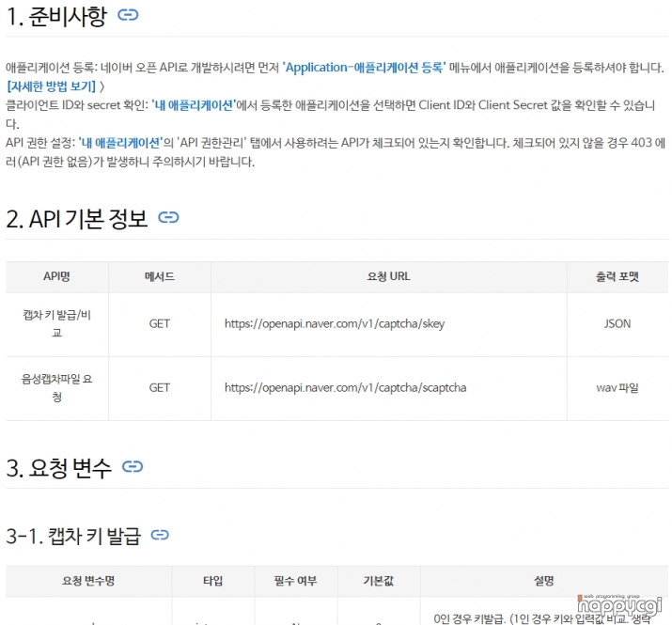This screenshot has width=672, height=625.
Task: Copy anchor link for '3. 요청 변수' heading
Action: [133, 466]
